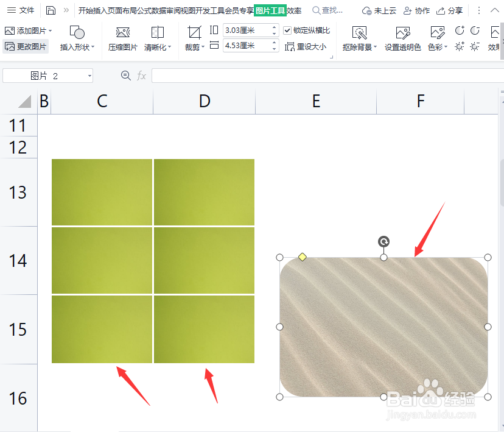Decrease width with the down stepper arrow

(274, 49)
